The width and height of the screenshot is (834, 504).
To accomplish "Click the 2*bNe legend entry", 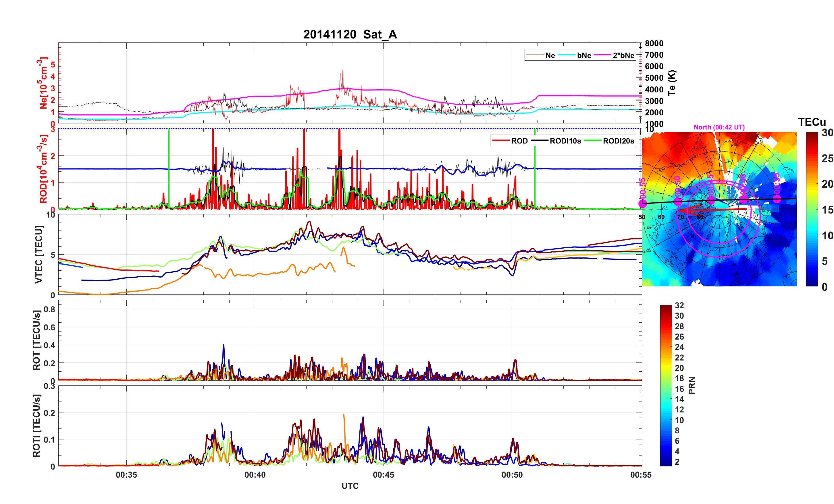I will click(623, 55).
